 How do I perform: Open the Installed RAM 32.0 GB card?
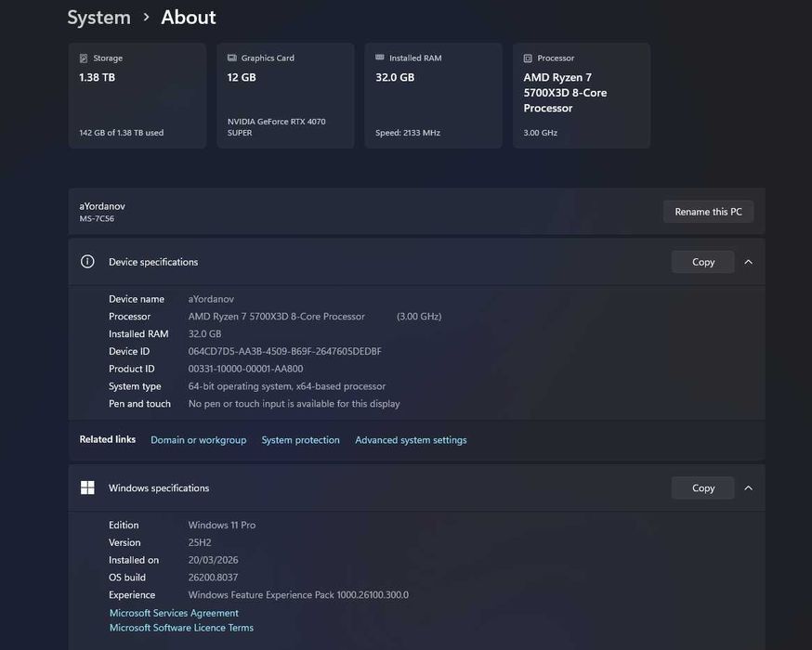tap(434, 96)
